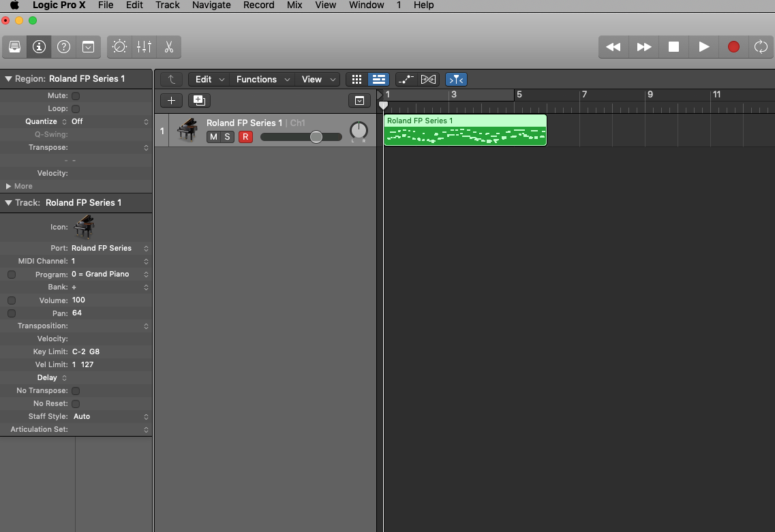
Task: Open Quick Help question mark button
Action: pyautogui.click(x=64, y=47)
